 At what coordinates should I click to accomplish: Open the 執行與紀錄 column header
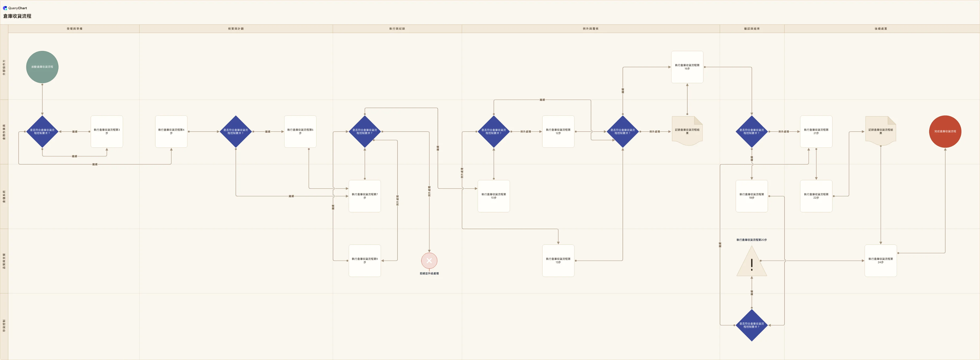pos(397,28)
